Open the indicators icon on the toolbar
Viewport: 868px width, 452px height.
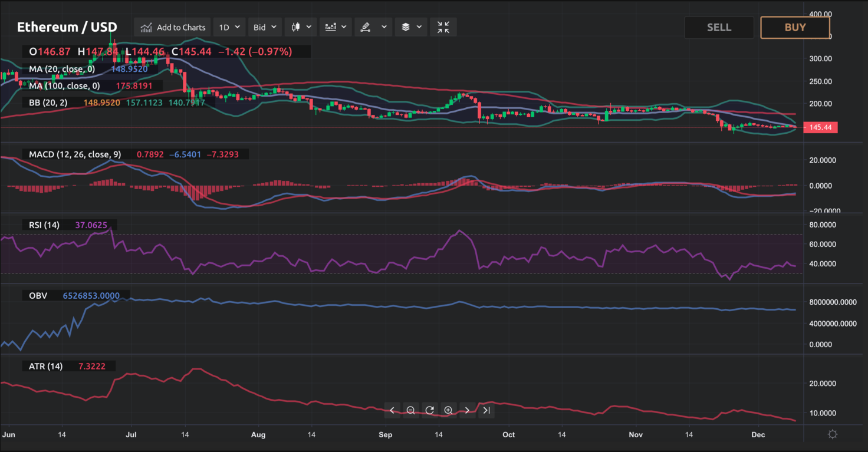click(330, 27)
